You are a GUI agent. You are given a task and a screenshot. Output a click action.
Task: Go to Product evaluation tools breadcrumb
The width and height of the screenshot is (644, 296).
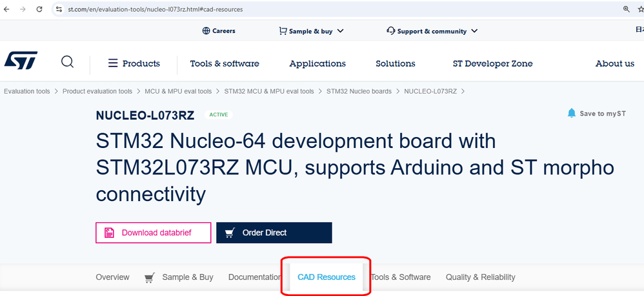pos(97,91)
